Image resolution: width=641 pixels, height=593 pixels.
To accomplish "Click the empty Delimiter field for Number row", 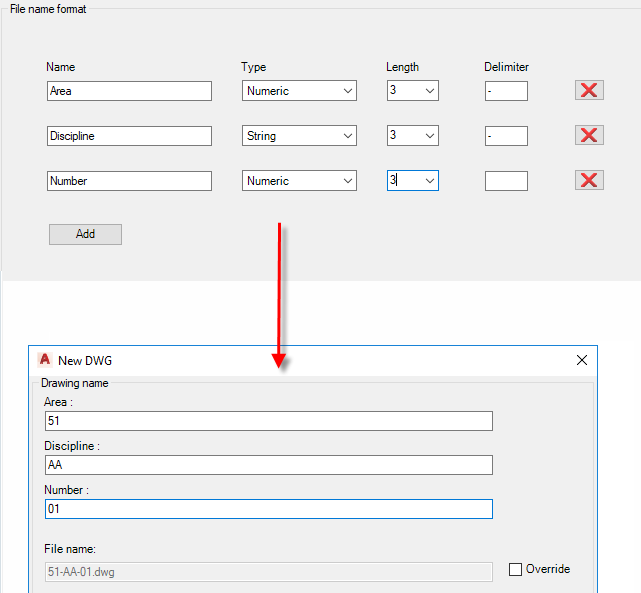I will [506, 181].
